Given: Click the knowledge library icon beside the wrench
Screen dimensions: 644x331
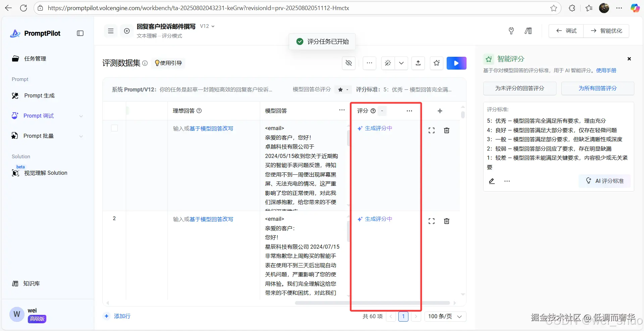Looking at the screenshot, I should [528, 31].
